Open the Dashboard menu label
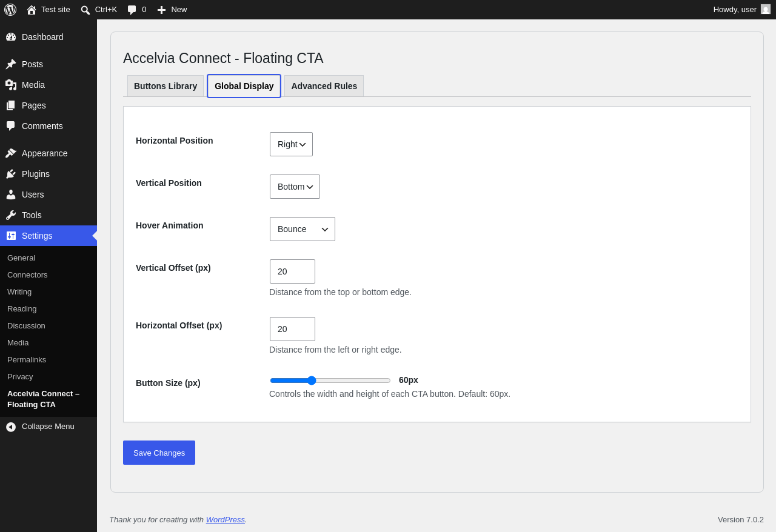This screenshot has width=776, height=532. (x=42, y=37)
